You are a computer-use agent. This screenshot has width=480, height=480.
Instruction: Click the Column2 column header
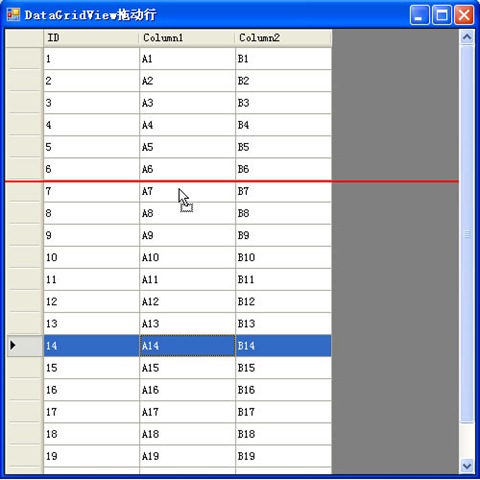click(283, 38)
